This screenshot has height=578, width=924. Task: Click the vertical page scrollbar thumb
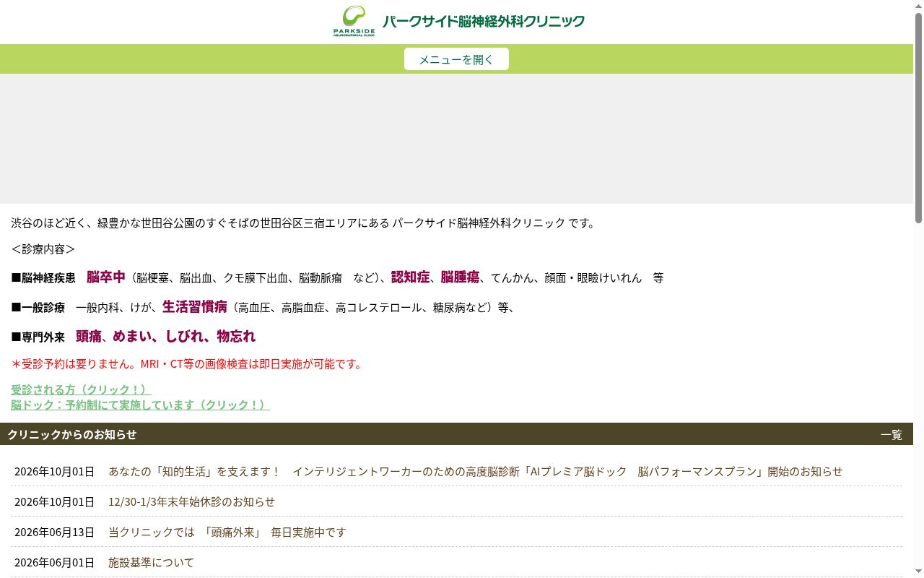[x=918, y=117]
